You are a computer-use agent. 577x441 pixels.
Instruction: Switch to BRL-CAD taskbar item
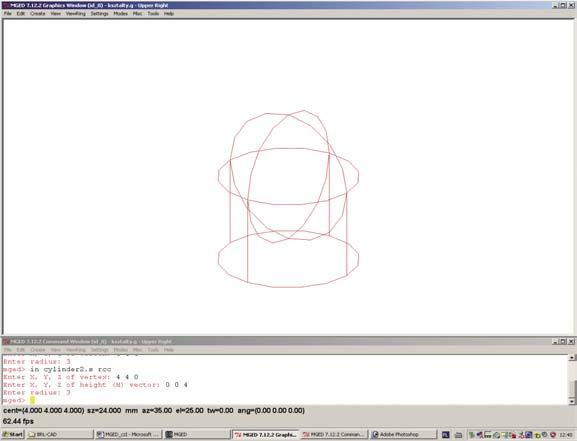tap(60, 434)
